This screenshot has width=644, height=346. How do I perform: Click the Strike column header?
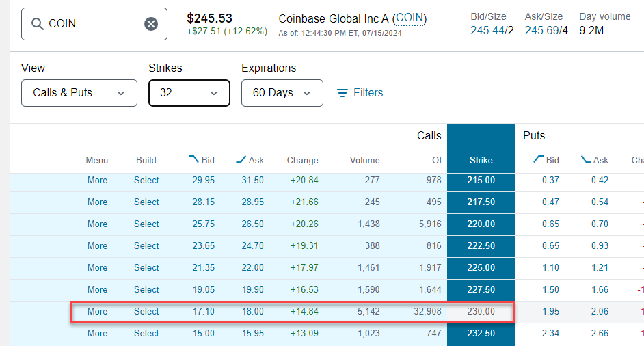point(481,160)
